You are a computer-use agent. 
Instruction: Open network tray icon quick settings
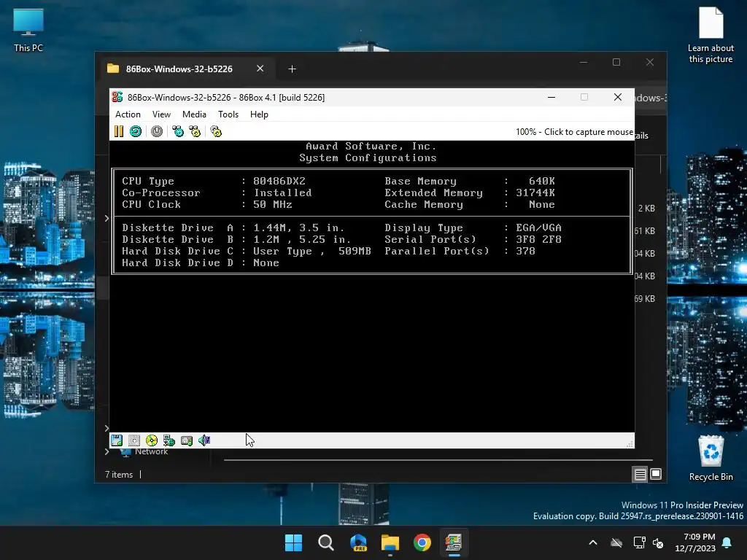pyautogui.click(x=639, y=542)
